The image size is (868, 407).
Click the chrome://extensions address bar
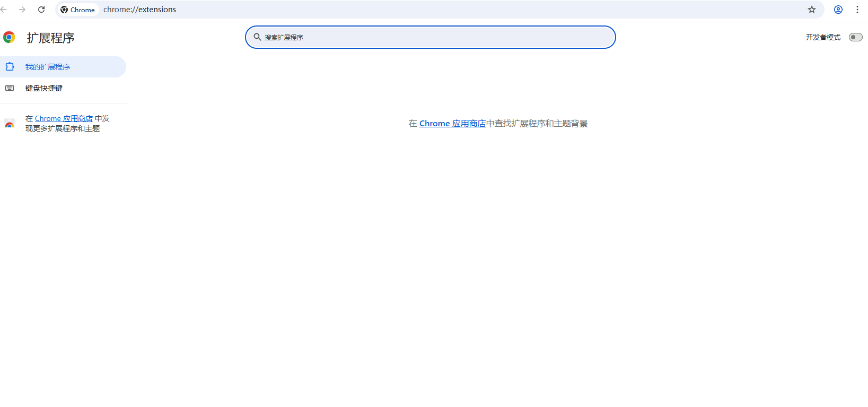pyautogui.click(x=451, y=10)
